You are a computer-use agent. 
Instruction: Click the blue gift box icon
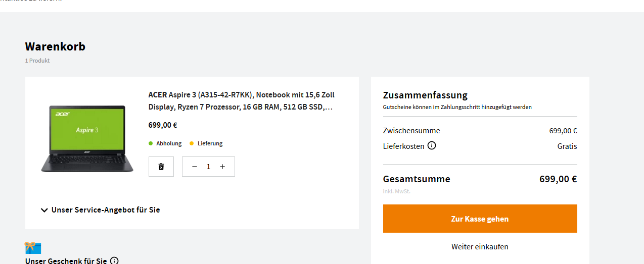pos(33,248)
